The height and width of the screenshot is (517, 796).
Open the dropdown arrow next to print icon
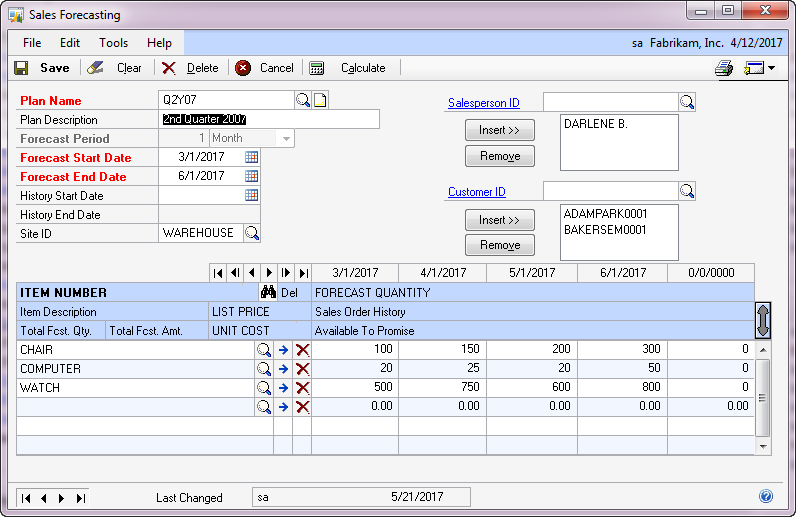point(771,68)
